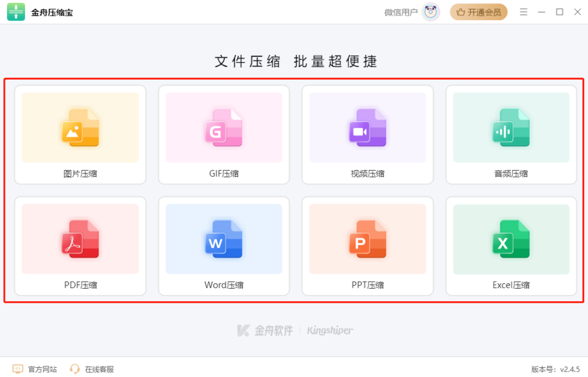
Task: Click the 图片压缩 label text
Action: click(80, 174)
